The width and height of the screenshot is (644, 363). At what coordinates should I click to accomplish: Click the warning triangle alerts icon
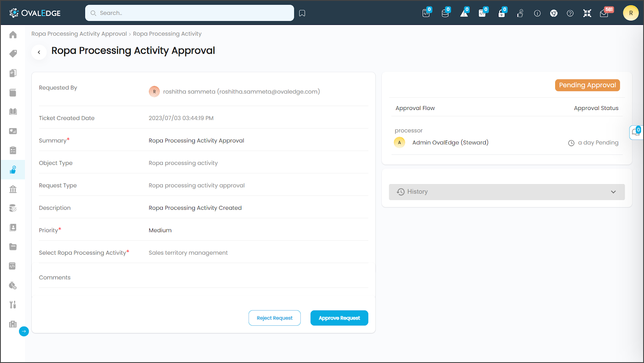point(464,14)
